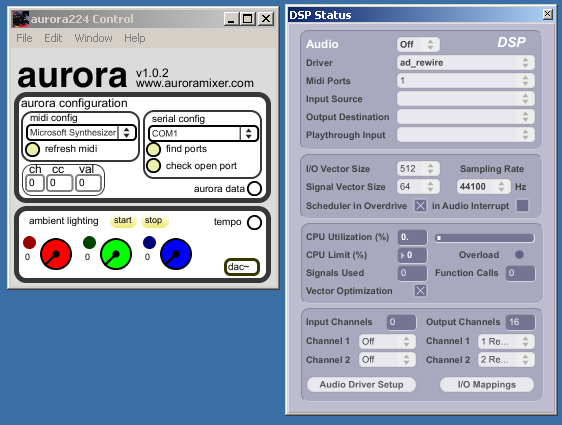Close the DSP Status window
Image resolution: width=562 pixels, height=425 pixels.
[x=548, y=14]
